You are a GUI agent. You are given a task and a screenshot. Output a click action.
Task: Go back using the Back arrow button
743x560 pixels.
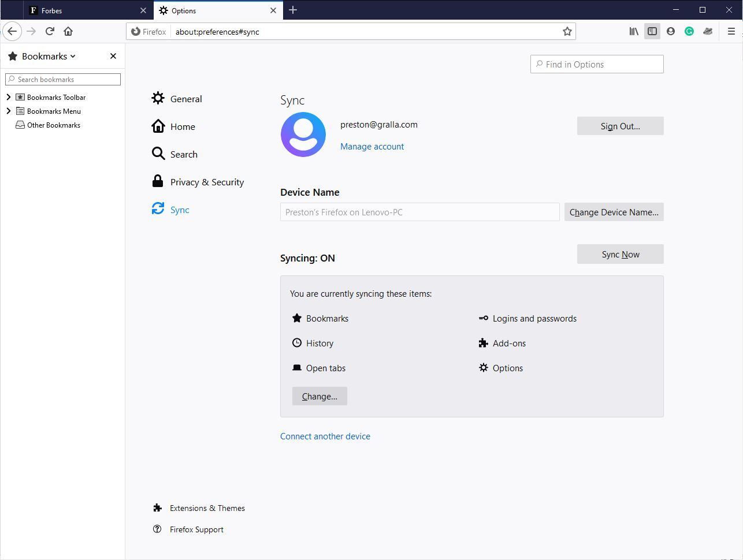pos(12,31)
